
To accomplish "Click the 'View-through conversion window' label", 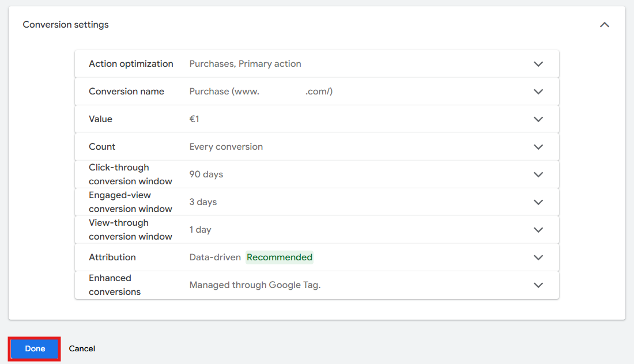I will point(130,229).
